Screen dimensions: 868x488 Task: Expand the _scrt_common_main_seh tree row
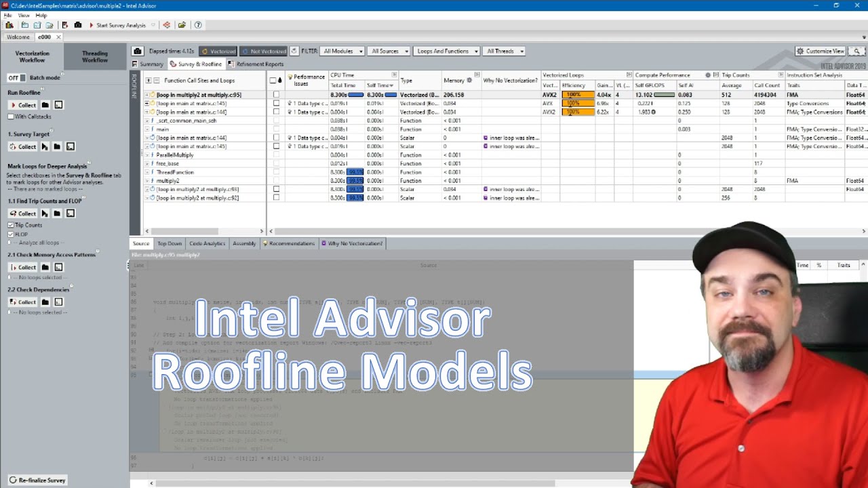pyautogui.click(x=147, y=121)
